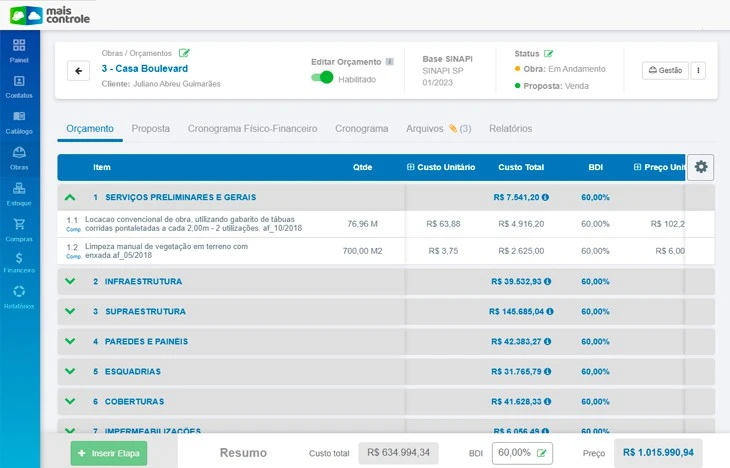This screenshot has height=468, width=730.
Task: Expand the Supraestrutura stage
Action: (x=70, y=311)
